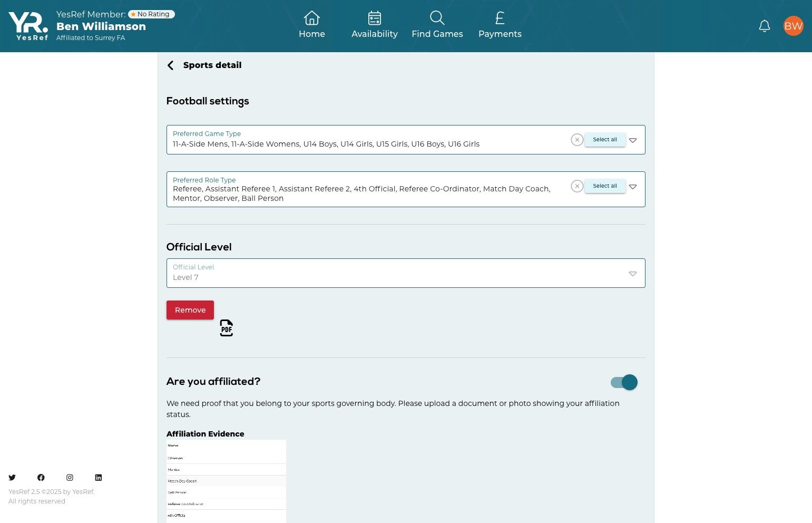Select all Preferred Game Types
The height and width of the screenshot is (523, 812).
(x=605, y=140)
